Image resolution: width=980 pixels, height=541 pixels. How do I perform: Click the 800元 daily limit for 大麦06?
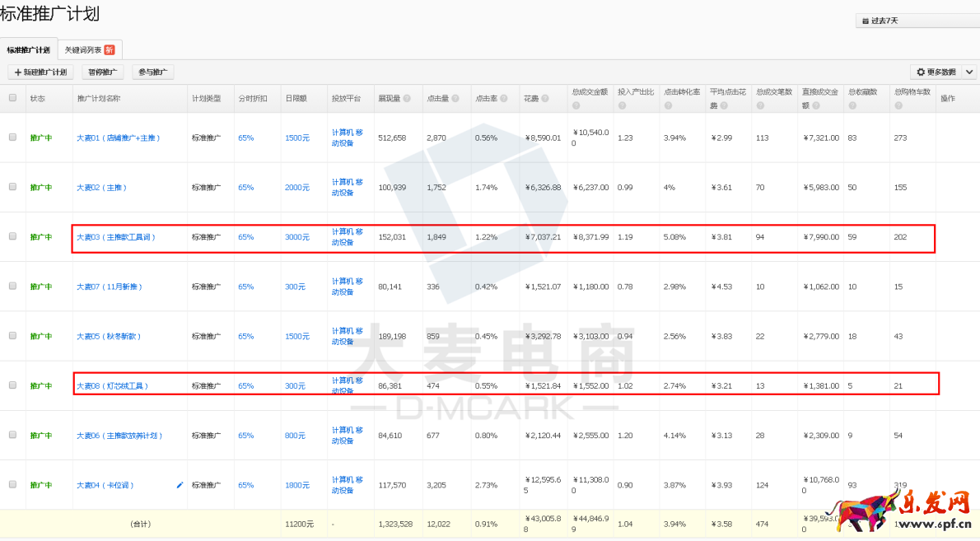pos(295,436)
